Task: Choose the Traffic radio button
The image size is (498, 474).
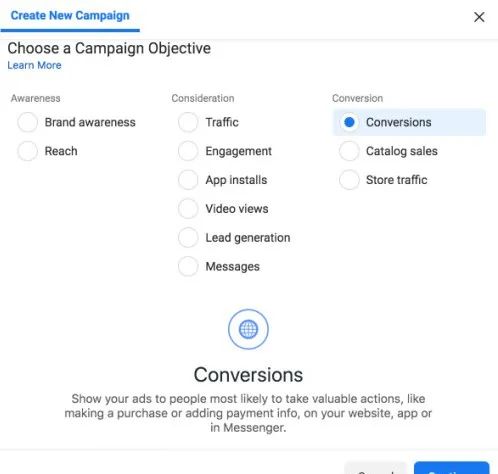Action: tap(188, 122)
